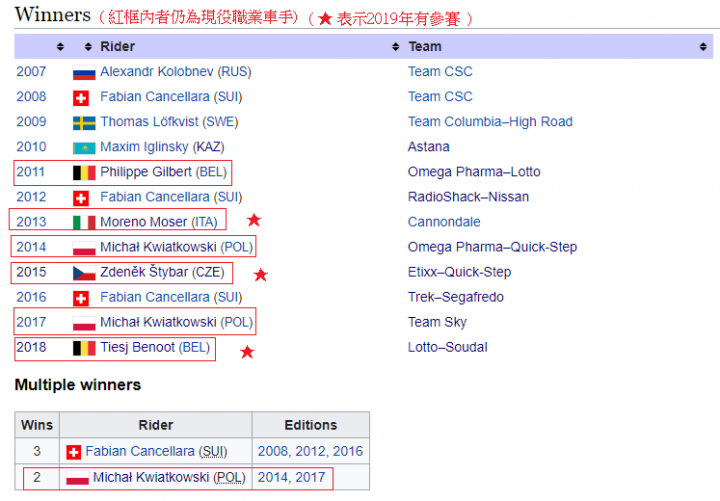Open the 2013 edition link
This screenshot has width=720, height=501.
(x=31, y=222)
